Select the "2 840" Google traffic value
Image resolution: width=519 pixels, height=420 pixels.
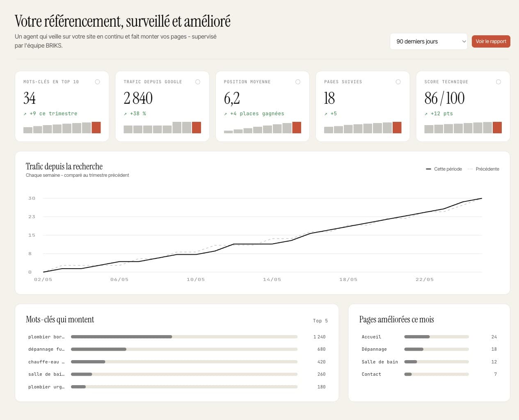(138, 98)
